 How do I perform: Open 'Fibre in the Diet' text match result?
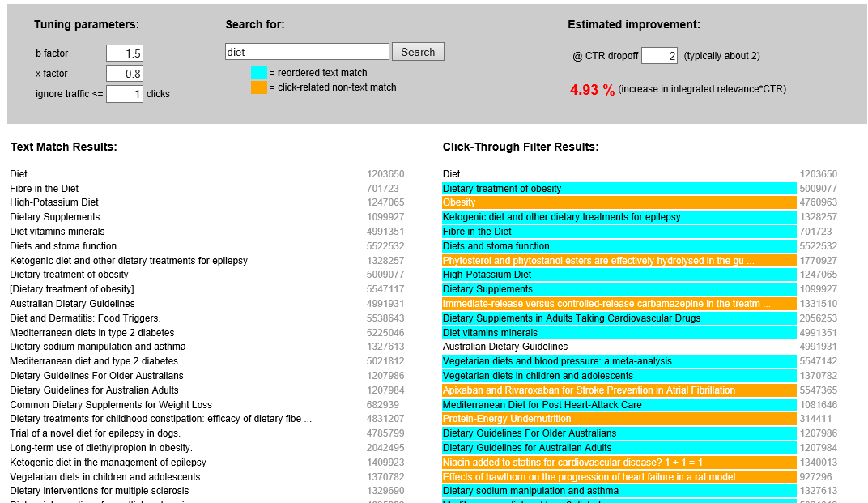click(45, 189)
